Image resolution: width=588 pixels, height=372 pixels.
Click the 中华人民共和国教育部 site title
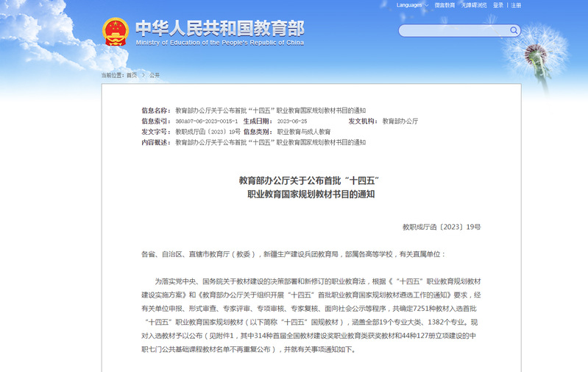[x=219, y=28]
